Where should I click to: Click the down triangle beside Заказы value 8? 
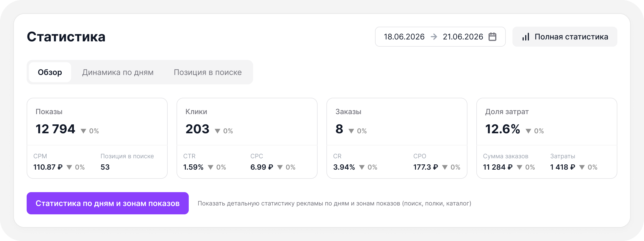click(351, 131)
